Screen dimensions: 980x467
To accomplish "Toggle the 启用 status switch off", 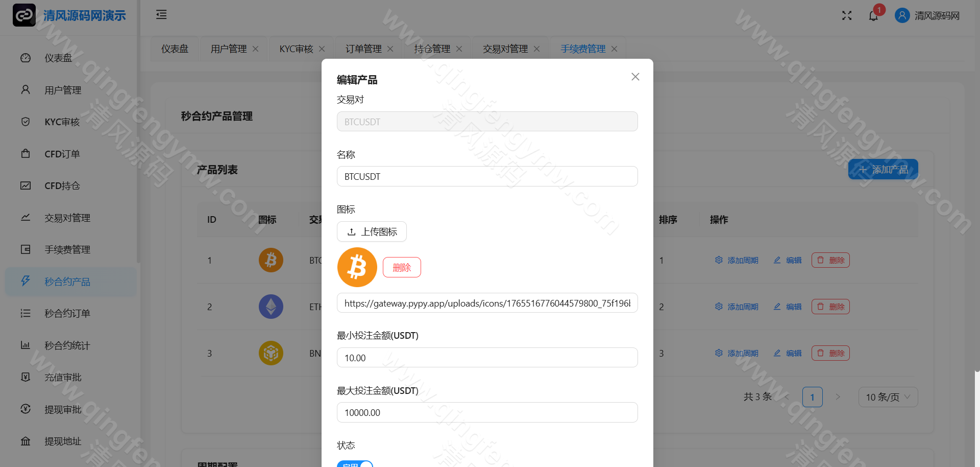I will [355, 464].
